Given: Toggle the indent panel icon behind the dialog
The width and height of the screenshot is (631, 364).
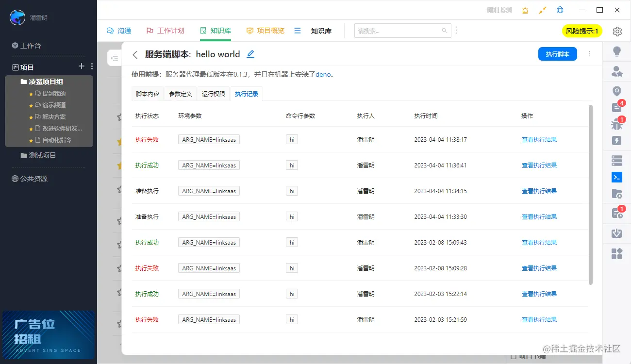Looking at the screenshot, I should click(115, 58).
